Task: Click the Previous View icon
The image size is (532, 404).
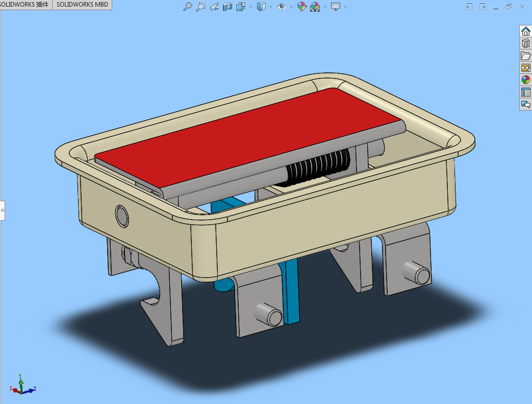Action: [x=214, y=7]
